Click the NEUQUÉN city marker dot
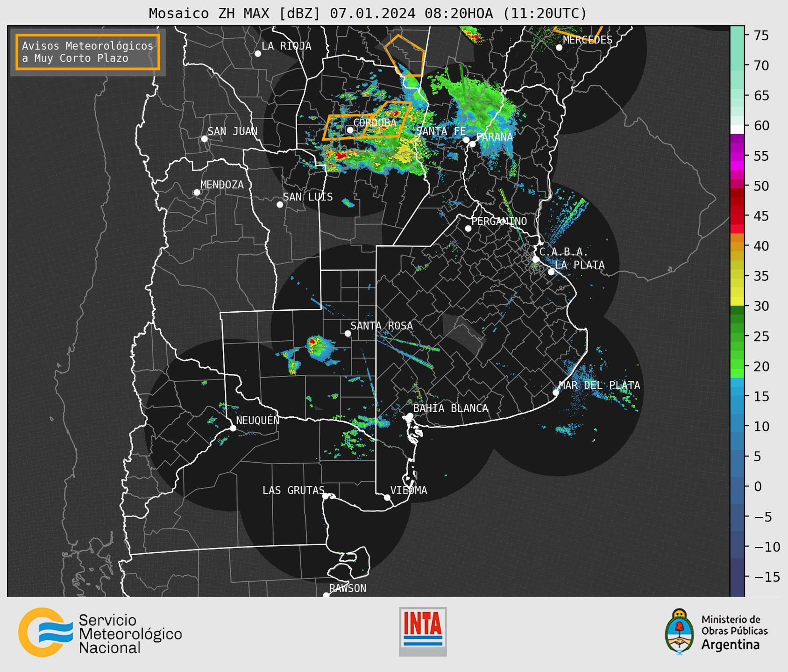Image resolution: width=788 pixels, height=672 pixels. 233,428
